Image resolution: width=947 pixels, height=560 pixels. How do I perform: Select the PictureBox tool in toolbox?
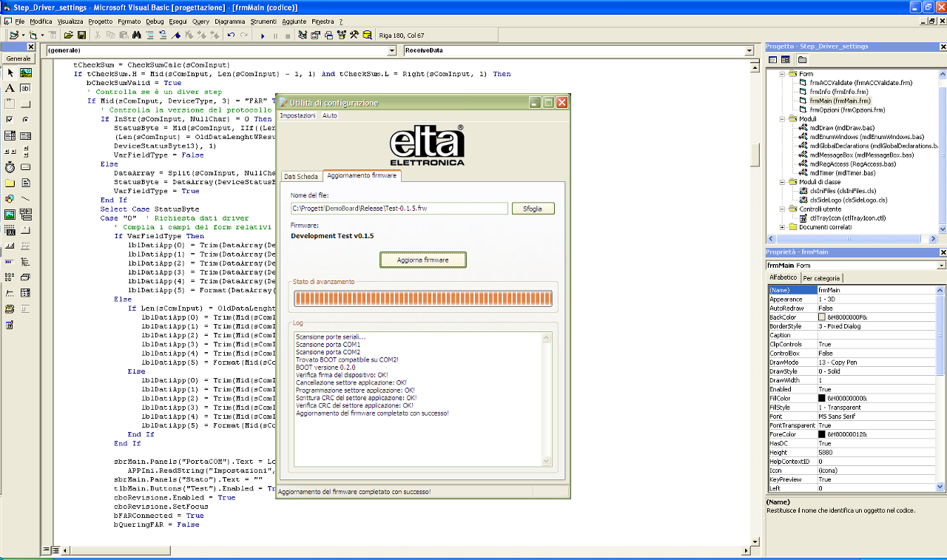26,72
